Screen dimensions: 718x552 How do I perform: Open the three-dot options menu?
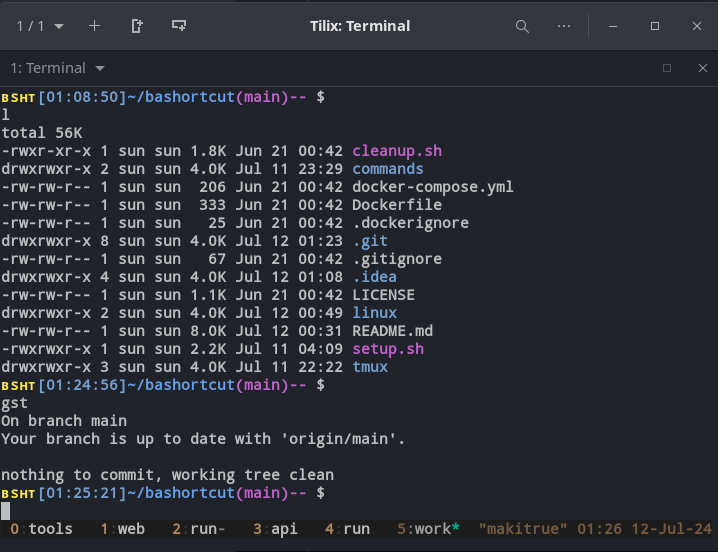[x=564, y=26]
